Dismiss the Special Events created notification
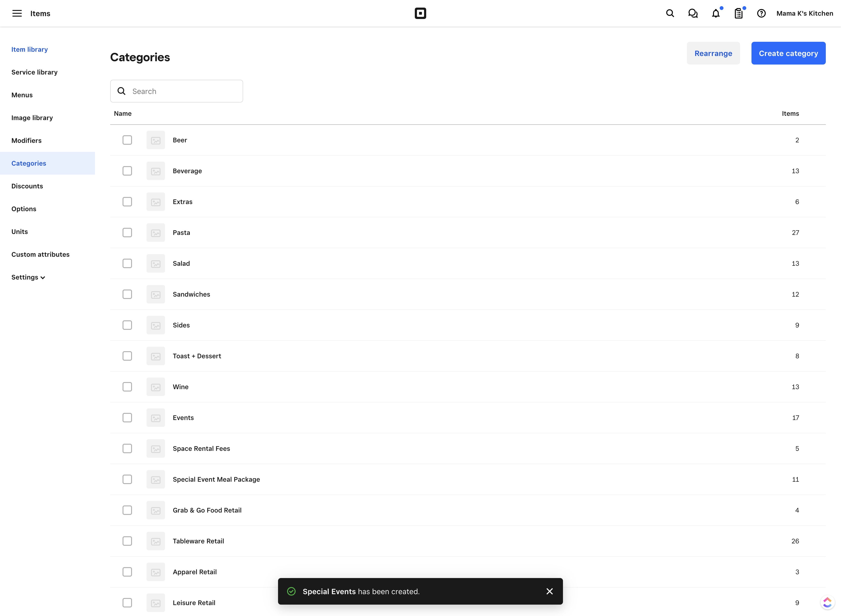The height and width of the screenshot is (616, 841). pos(550,591)
